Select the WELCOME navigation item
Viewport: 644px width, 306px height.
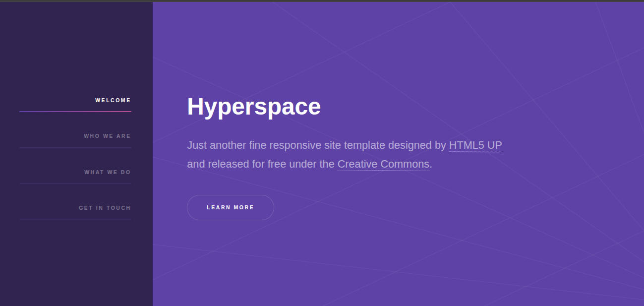[113, 100]
